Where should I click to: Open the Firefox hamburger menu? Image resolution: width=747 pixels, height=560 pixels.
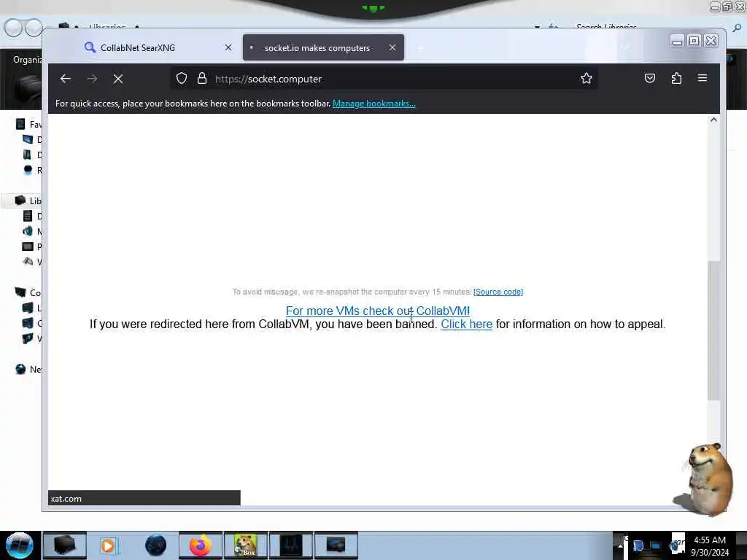tap(703, 77)
